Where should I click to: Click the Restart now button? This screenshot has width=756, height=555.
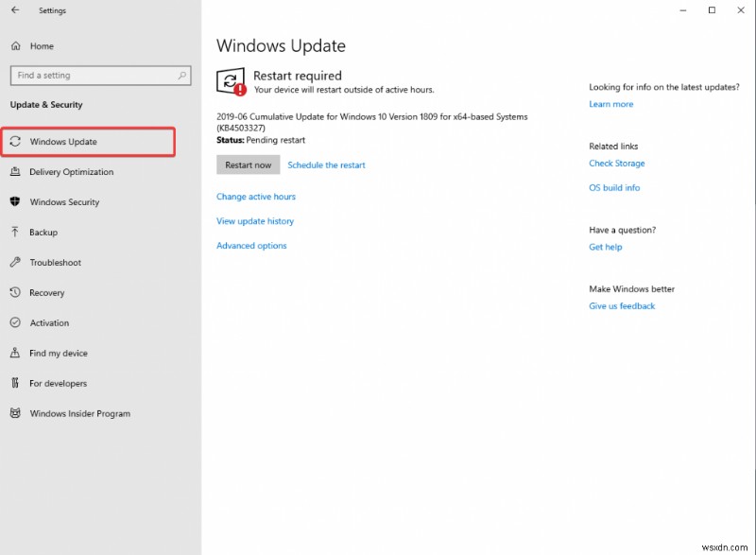(x=248, y=165)
